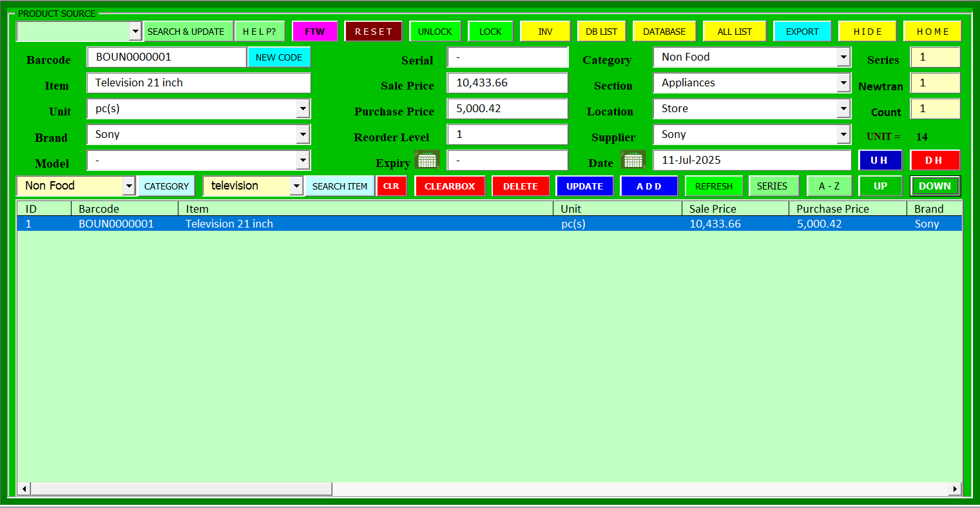
Task: Toggle the UNLOCK button
Action: [x=435, y=32]
